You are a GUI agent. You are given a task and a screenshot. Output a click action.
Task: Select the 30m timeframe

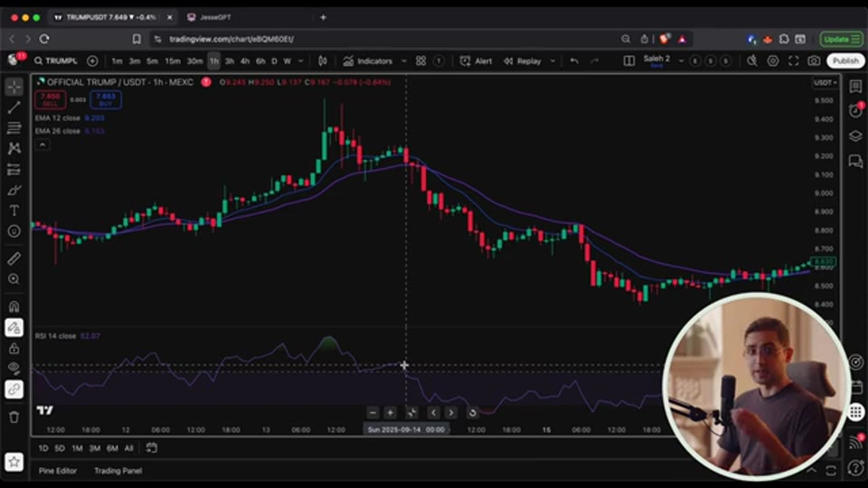click(195, 61)
